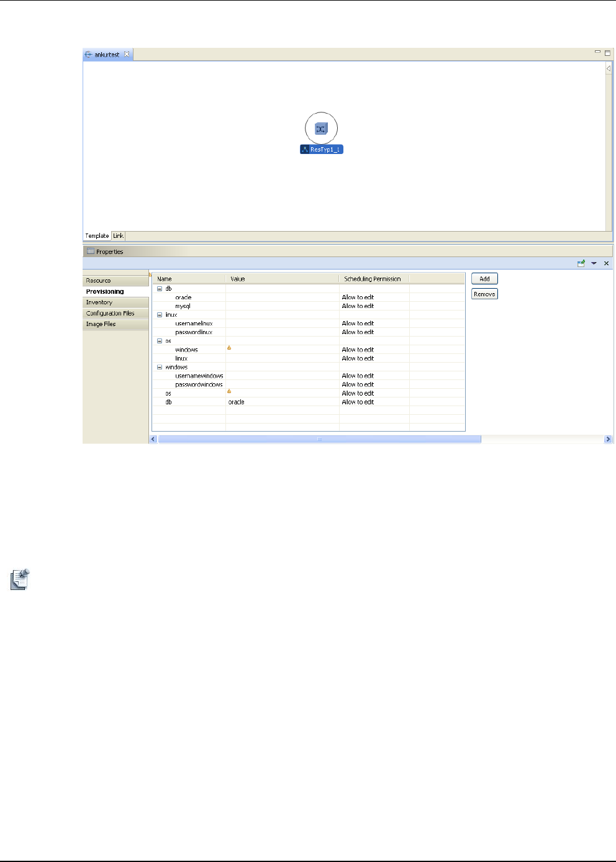Screen dimensions: 616x862
Task: Select the oracle row under db
Action: click(x=309, y=297)
